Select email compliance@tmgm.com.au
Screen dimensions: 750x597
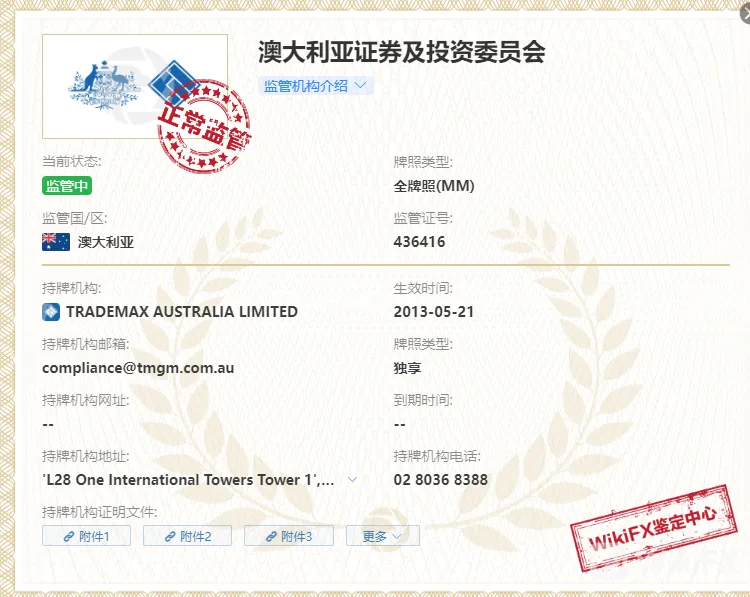point(138,368)
